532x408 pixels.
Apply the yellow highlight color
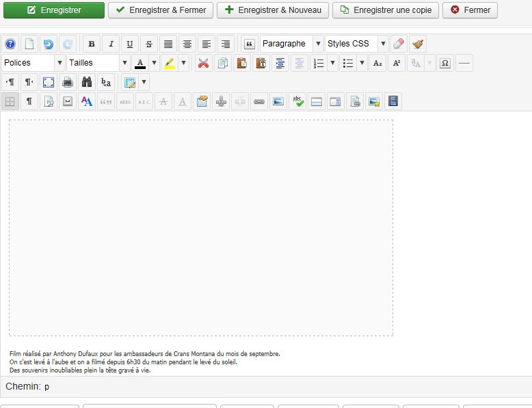point(170,63)
